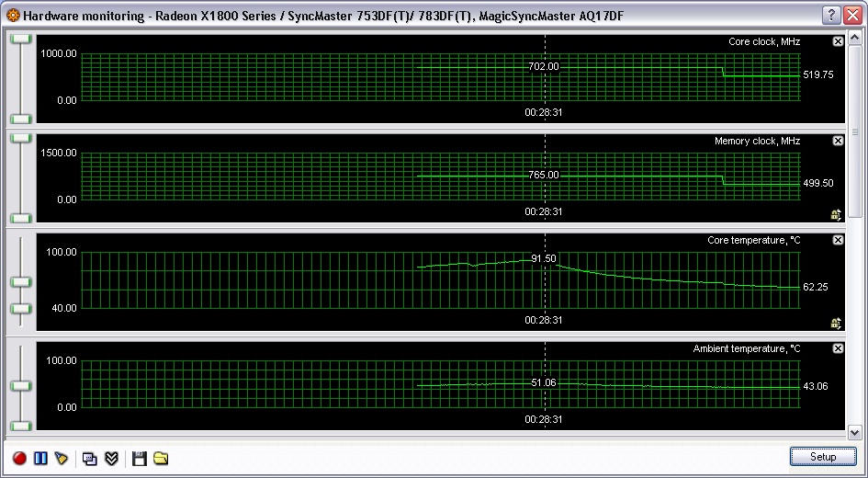This screenshot has height=478, width=868.
Task: Open the Setup dialog
Action: pyautogui.click(x=823, y=457)
